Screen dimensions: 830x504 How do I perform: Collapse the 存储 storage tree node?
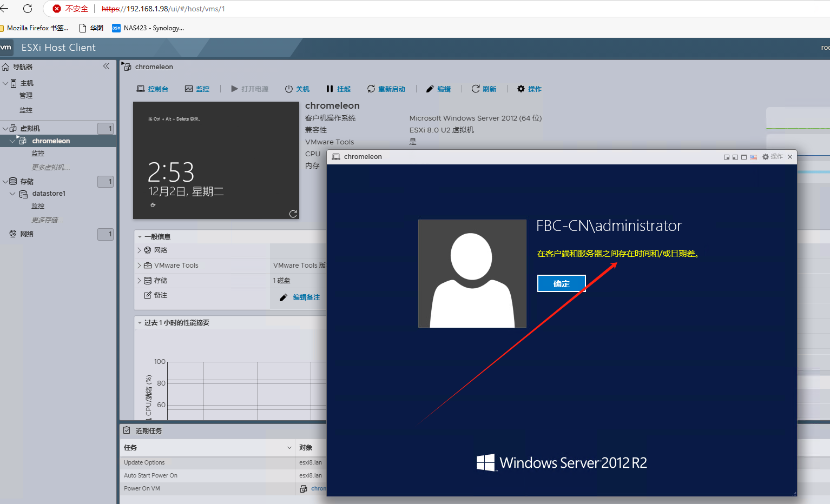pyautogui.click(x=5, y=181)
